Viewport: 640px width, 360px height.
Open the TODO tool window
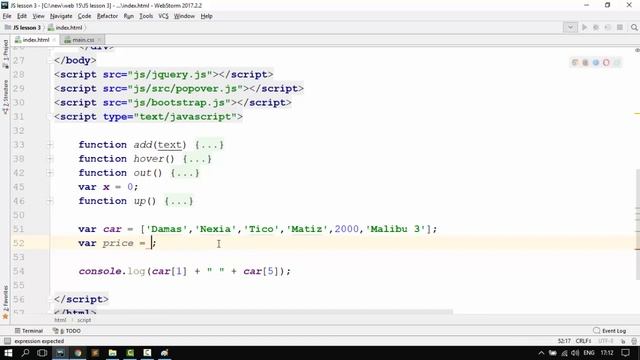[x=67, y=331]
